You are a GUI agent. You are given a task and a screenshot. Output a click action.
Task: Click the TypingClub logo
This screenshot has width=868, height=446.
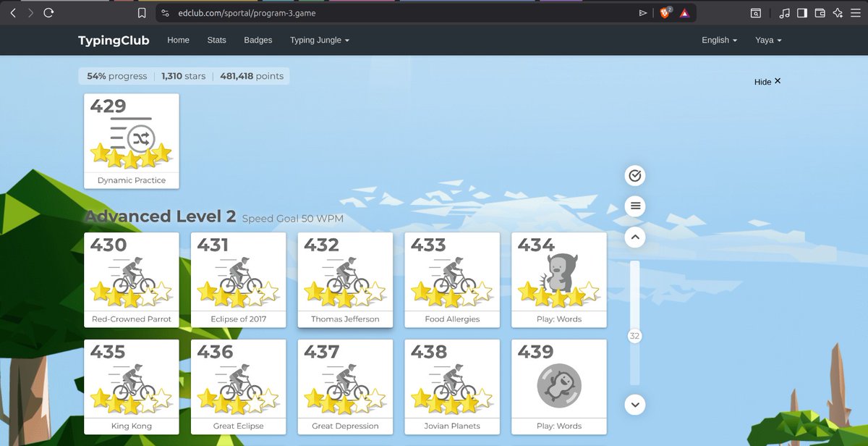(114, 41)
